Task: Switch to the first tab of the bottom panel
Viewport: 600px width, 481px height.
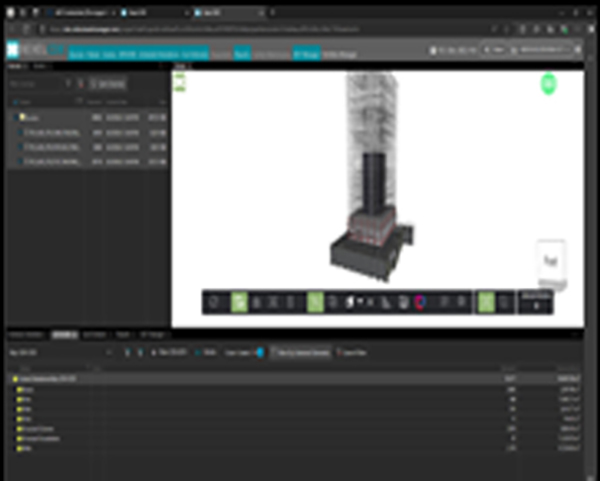Action: click(x=24, y=333)
